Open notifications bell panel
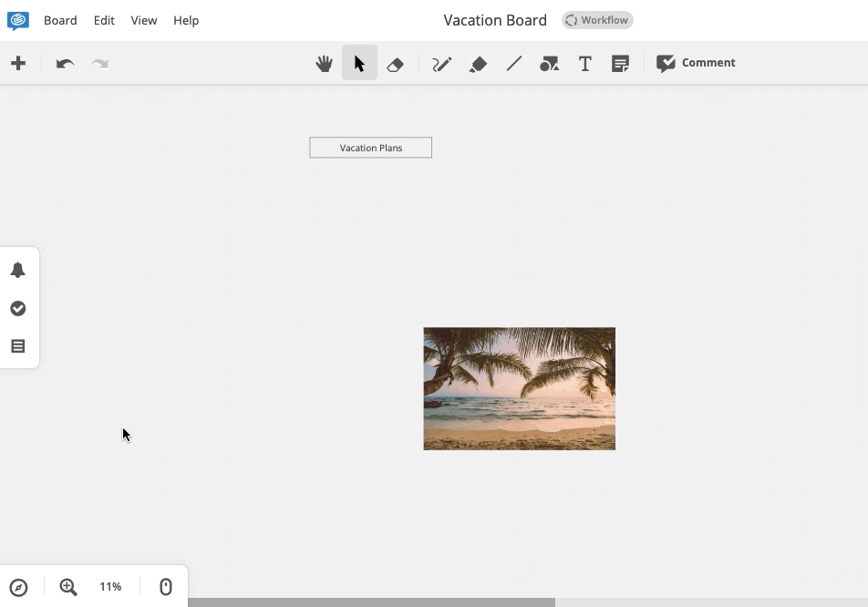Image resolution: width=868 pixels, height=607 pixels. coord(18,271)
